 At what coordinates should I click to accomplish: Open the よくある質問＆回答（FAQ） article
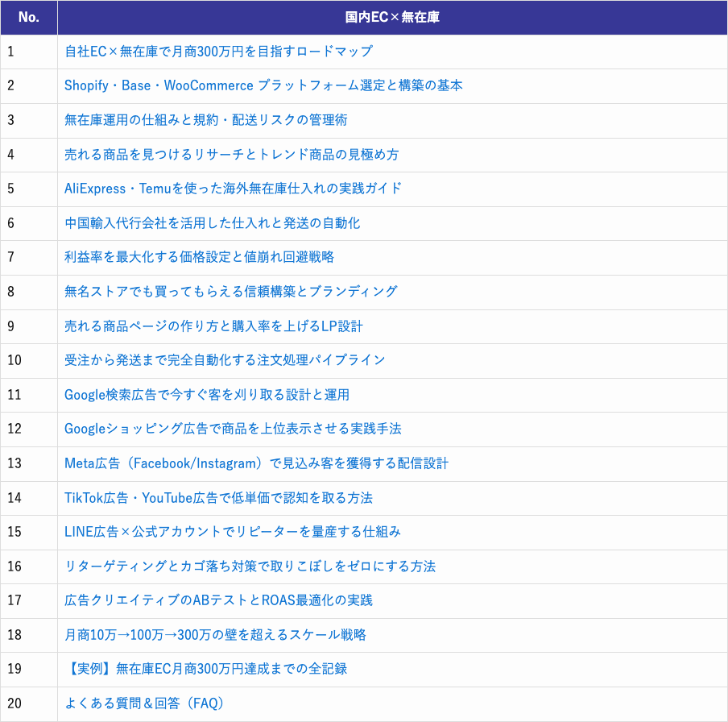(145, 704)
